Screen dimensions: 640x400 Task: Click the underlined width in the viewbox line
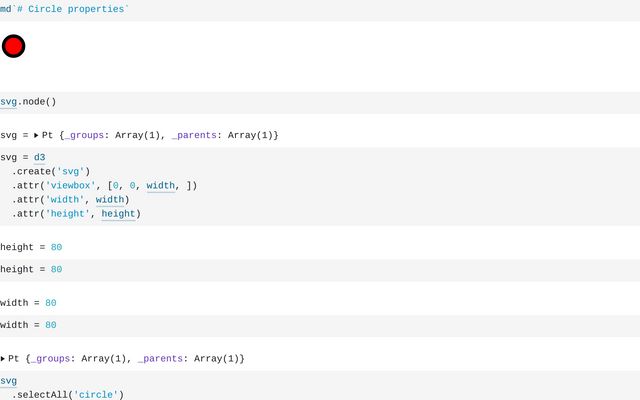pos(160,185)
